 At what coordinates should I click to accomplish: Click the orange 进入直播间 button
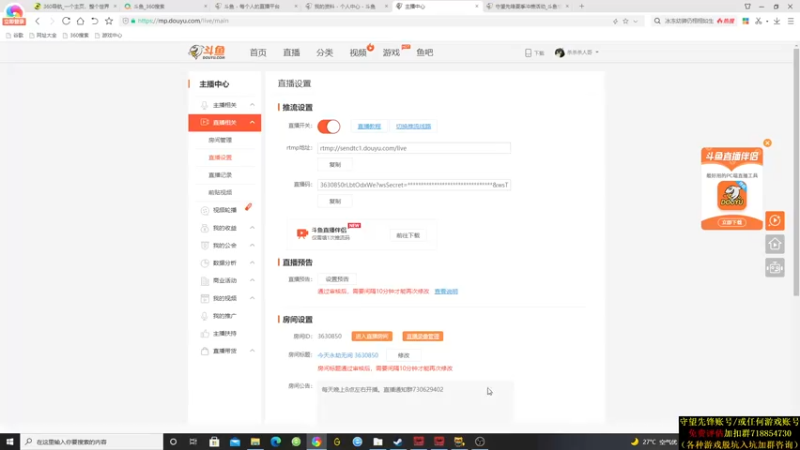(x=372, y=336)
